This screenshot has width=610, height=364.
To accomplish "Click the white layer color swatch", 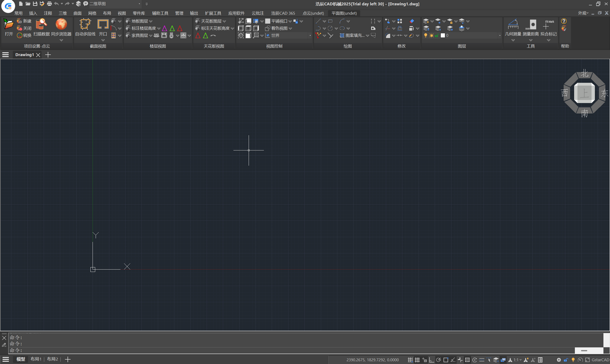I will click(x=443, y=35).
